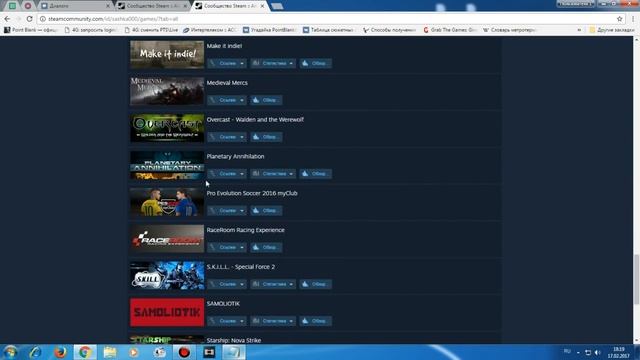
Task: Switch to the green pinned tab
Action: [13, 6]
